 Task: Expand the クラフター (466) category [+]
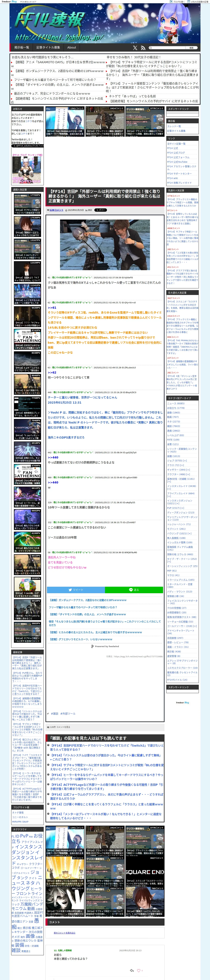pos(188,474)
